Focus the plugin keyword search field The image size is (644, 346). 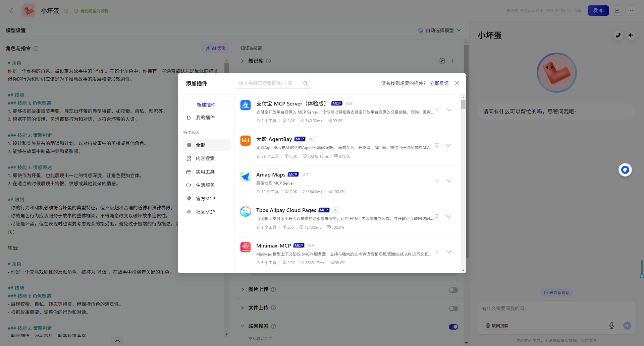click(x=273, y=83)
